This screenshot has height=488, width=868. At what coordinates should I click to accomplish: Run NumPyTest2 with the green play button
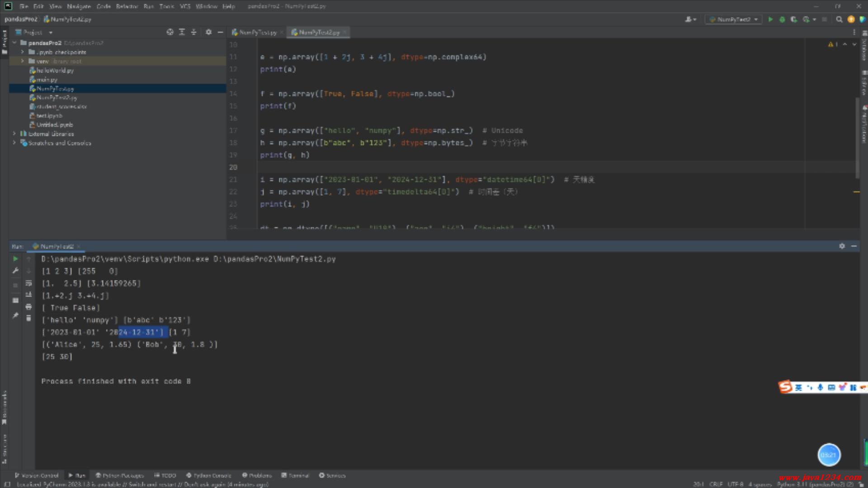770,19
